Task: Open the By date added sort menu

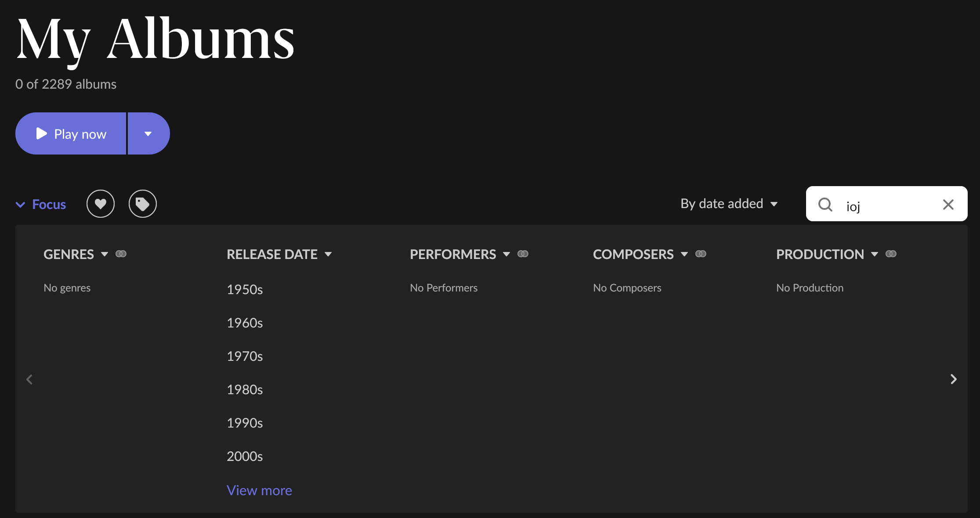Action: click(x=729, y=204)
